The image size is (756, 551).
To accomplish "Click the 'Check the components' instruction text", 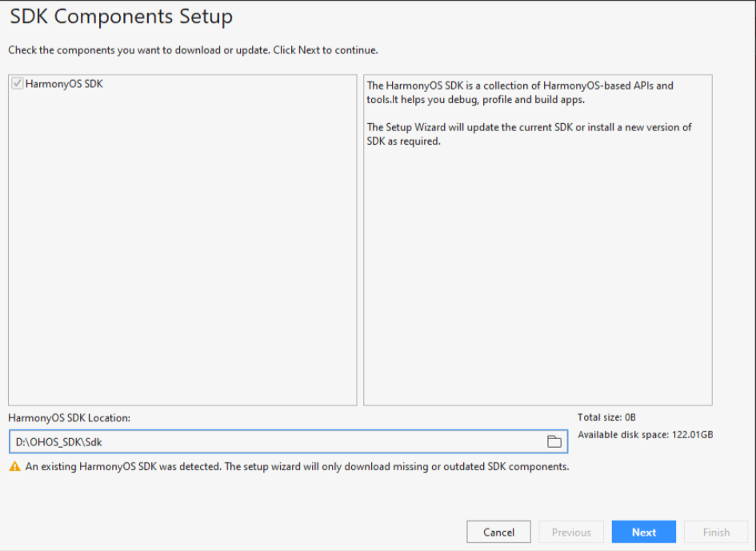I will pos(193,50).
